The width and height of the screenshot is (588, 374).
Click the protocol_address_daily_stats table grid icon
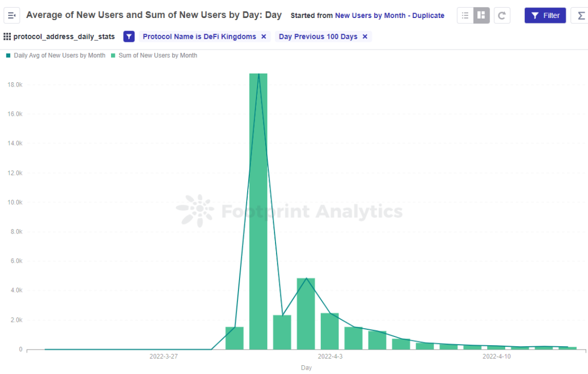pos(7,36)
